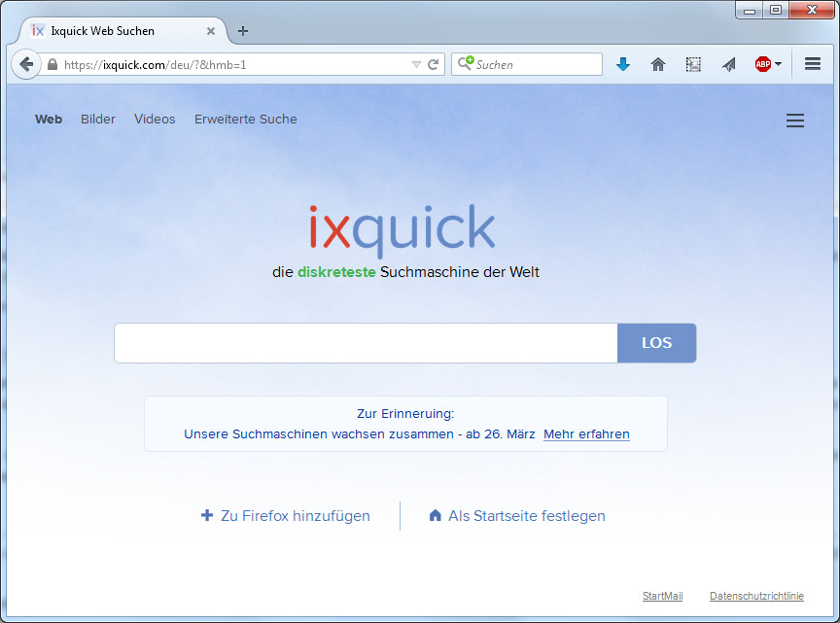Image resolution: width=840 pixels, height=623 pixels.
Task: Open a new tab with plus button
Action: pyautogui.click(x=243, y=31)
